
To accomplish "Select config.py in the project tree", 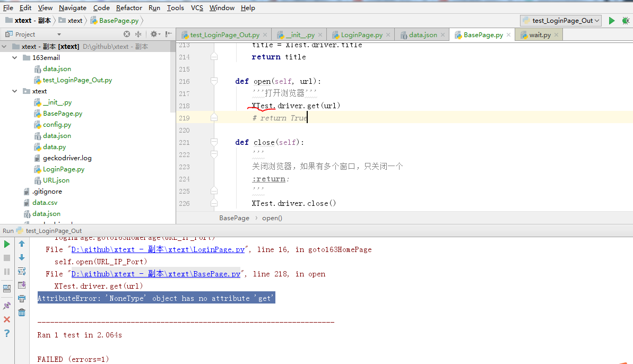I will (57, 125).
